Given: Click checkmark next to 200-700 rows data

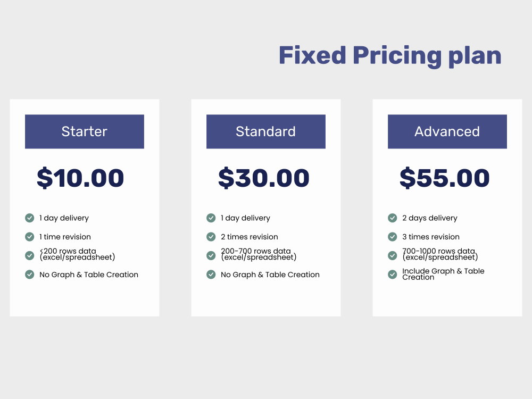Looking at the screenshot, I should pos(211,255).
